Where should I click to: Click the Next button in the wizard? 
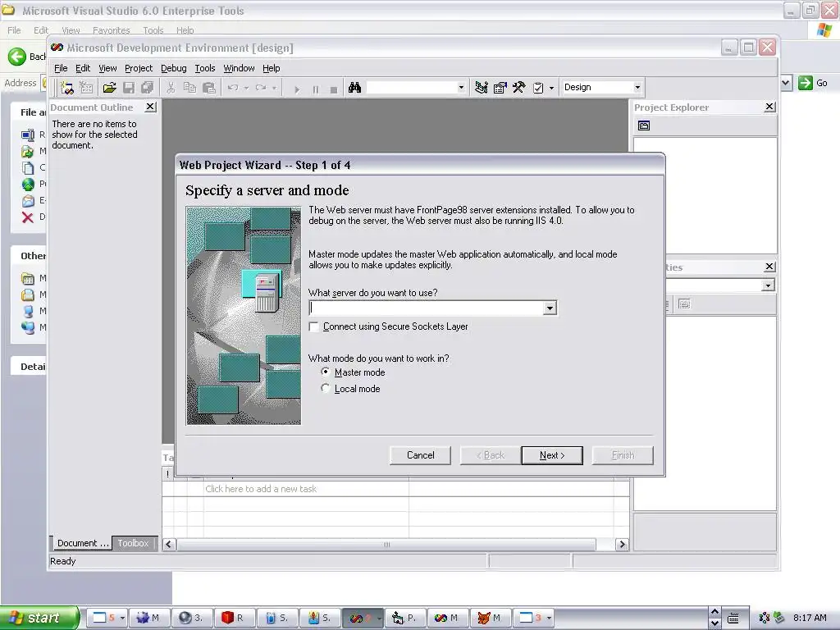coord(552,454)
